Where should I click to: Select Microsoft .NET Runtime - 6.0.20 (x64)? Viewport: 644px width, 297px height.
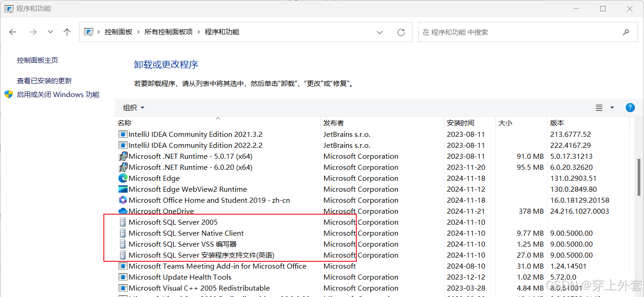190,167
